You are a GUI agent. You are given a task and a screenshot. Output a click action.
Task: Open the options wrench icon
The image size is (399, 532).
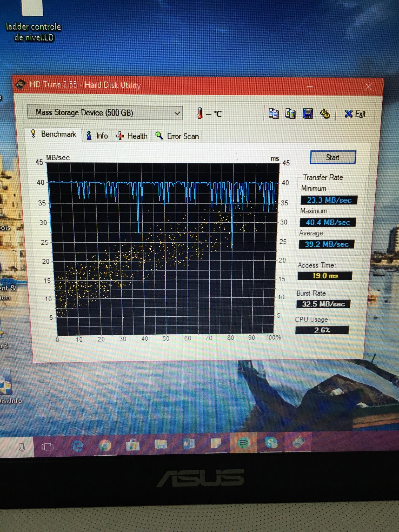325,114
